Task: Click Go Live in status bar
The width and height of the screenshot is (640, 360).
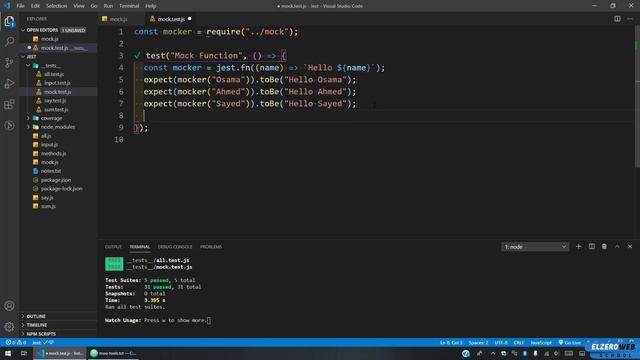Action: coord(570,342)
